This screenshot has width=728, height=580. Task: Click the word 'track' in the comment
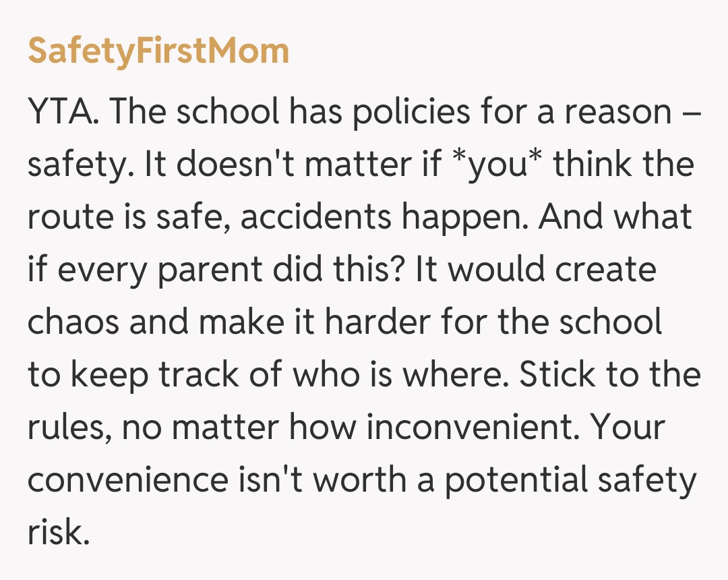(200, 375)
